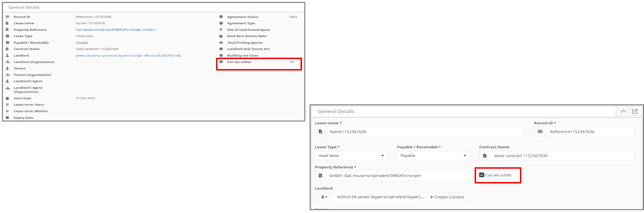Screen dimensions: 644x213
Task: Click the document icon in Lease name input
Action: [320, 131]
